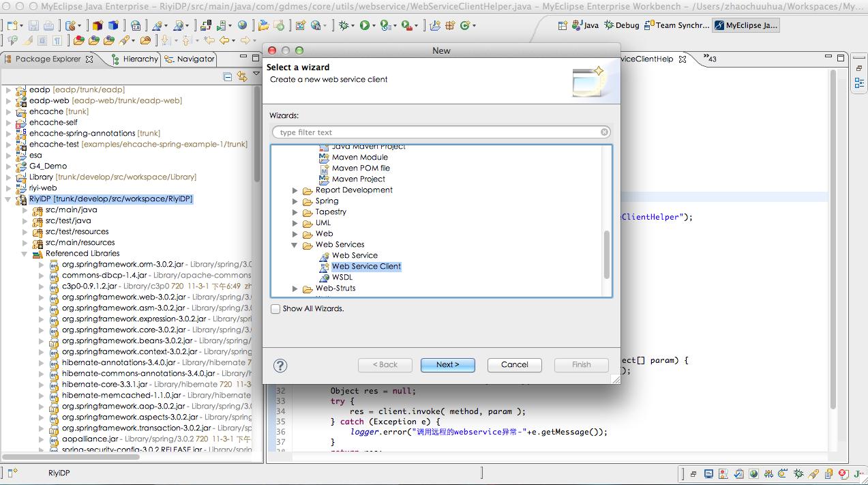Click the Next button in wizard
The image size is (868, 485).
447,365
